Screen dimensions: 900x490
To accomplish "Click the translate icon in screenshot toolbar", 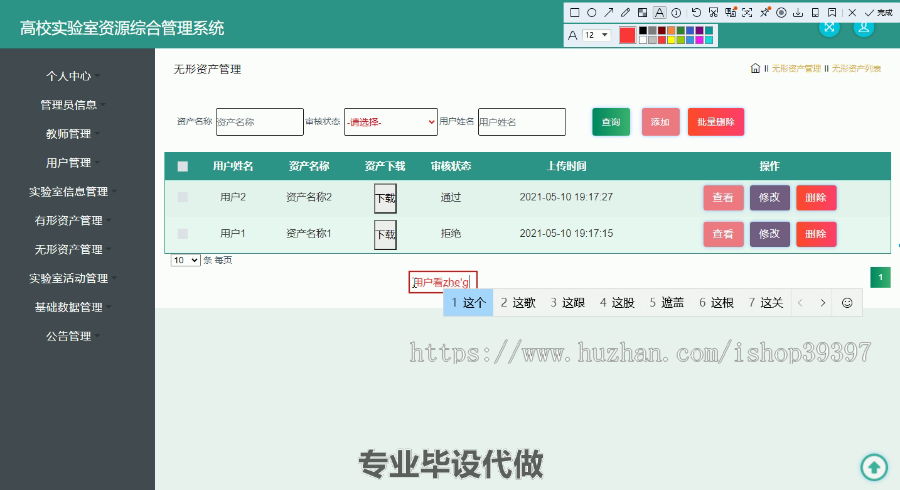I will pyautogui.click(x=731, y=12).
